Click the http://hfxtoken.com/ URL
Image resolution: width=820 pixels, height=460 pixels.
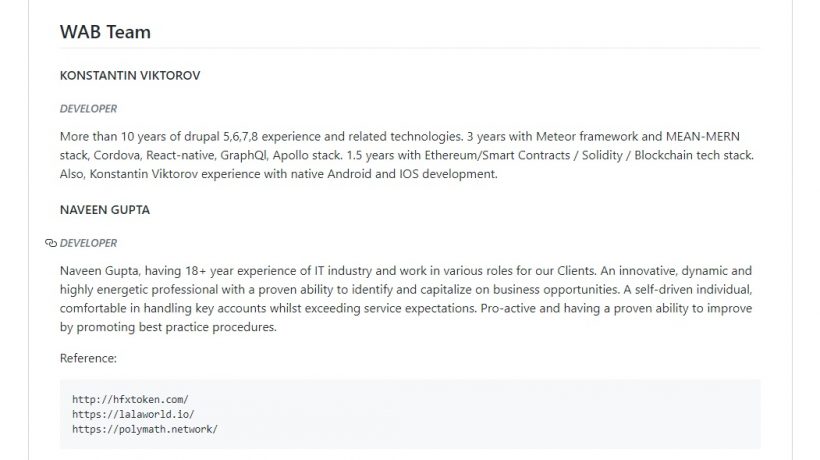click(130, 399)
